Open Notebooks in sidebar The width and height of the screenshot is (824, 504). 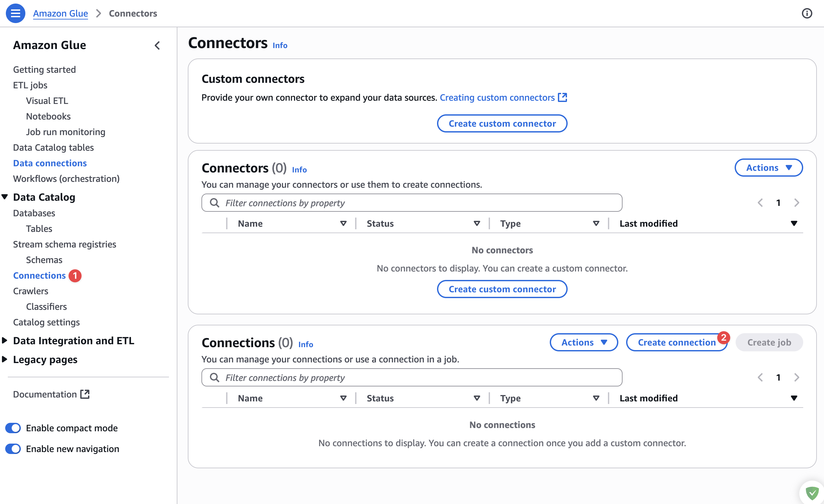(48, 116)
